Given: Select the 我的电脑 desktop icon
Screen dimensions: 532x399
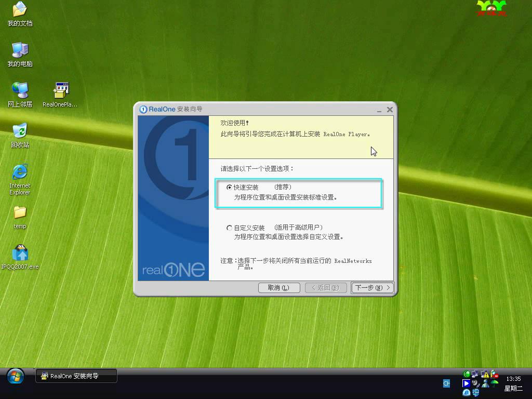Looking at the screenshot, I should (20, 55).
